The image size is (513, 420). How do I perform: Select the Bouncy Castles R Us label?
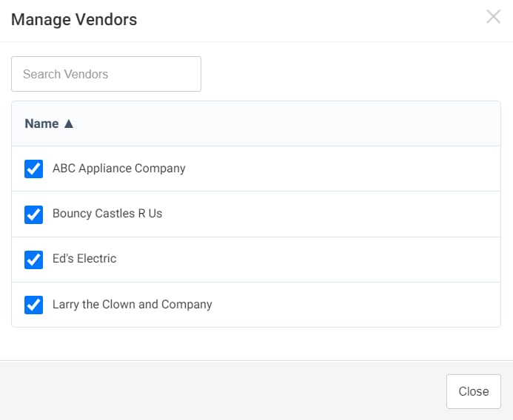pos(107,214)
